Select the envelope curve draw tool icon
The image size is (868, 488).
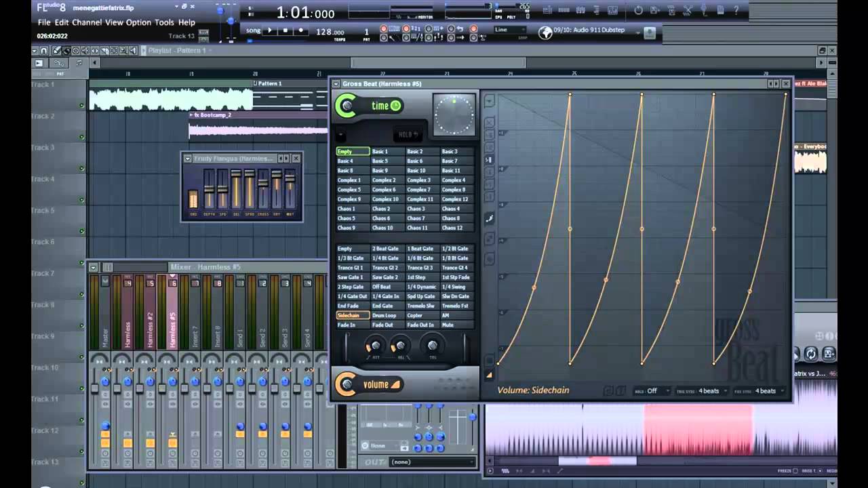coord(489,218)
